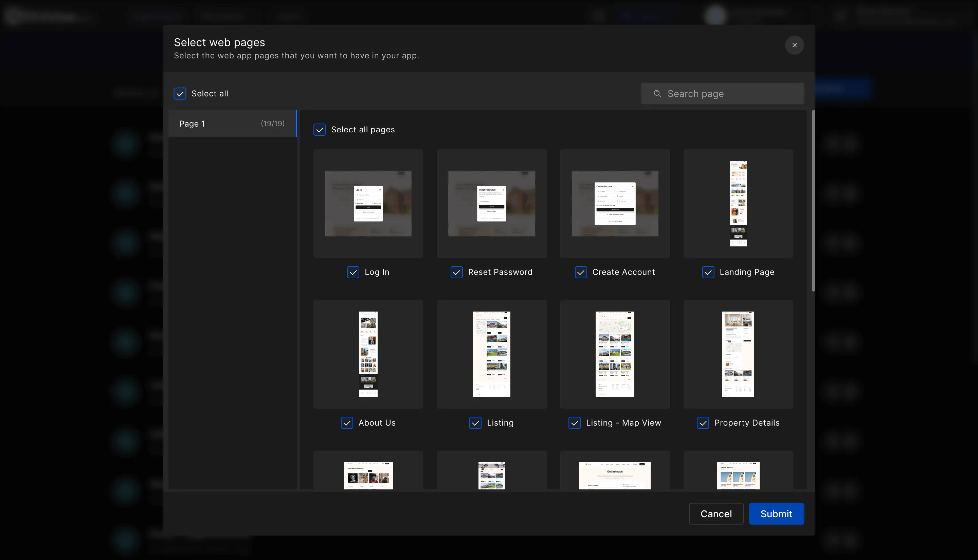Screen dimensions: 978x560
Task: Click the Reset Password page thumbnail
Action: [x=492, y=203]
